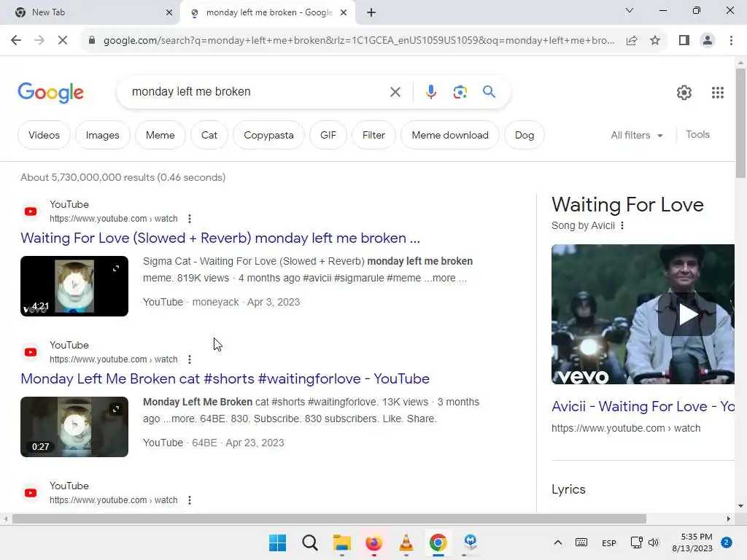Open the search Tools button
The width and height of the screenshot is (747, 560).
click(x=697, y=135)
